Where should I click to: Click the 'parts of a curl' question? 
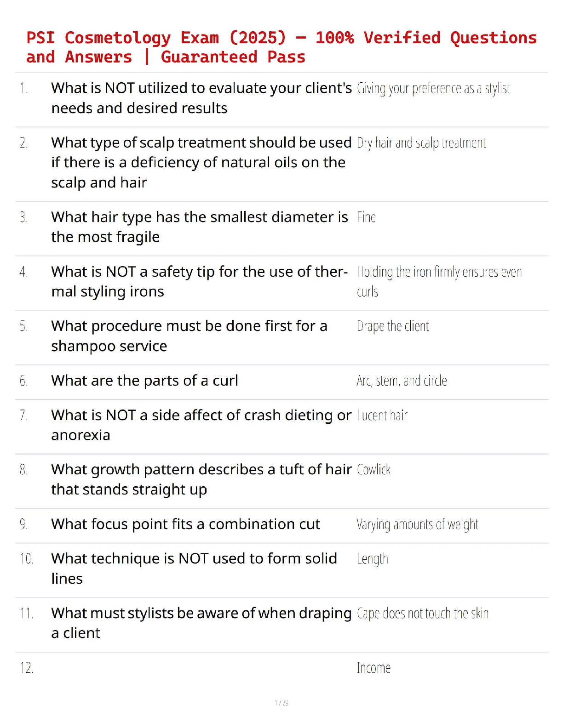point(144,381)
